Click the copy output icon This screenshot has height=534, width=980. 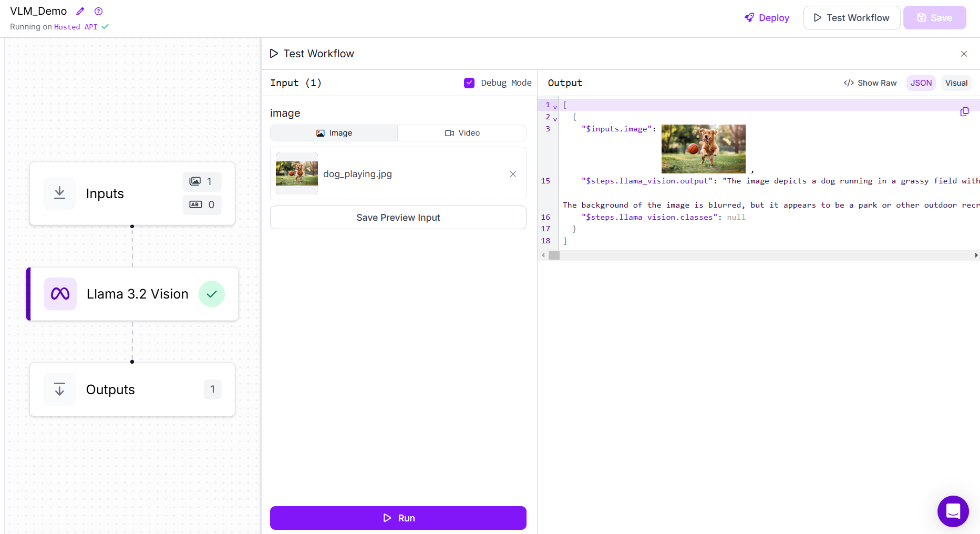point(964,111)
